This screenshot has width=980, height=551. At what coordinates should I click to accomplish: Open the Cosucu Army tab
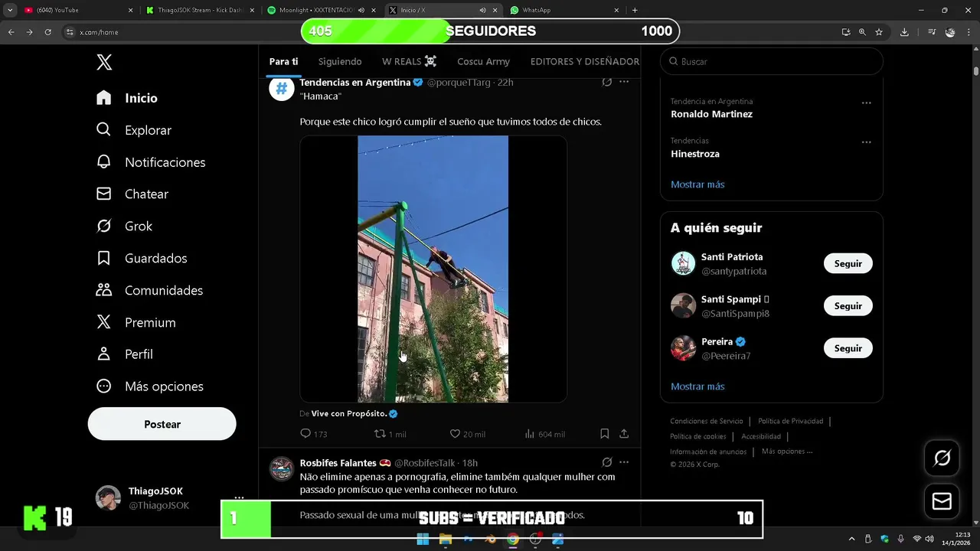point(483,61)
